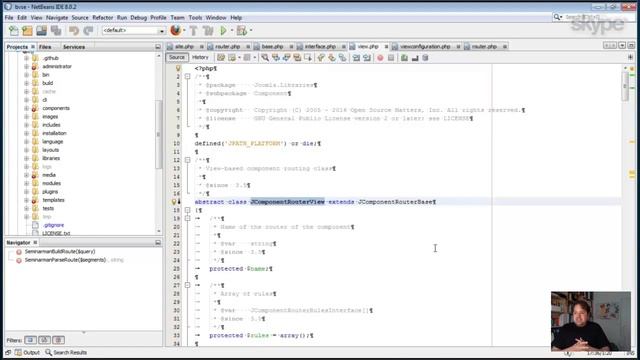Select SeminarmanBuildRoute($query) in Navigator
The height and width of the screenshot is (360, 640).
click(x=60, y=252)
